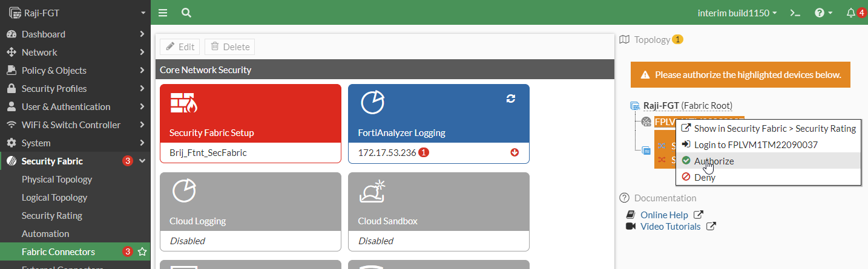This screenshot has width=868, height=269.
Task: Click external-link icon beside Video Tutorials
Action: 711,226
